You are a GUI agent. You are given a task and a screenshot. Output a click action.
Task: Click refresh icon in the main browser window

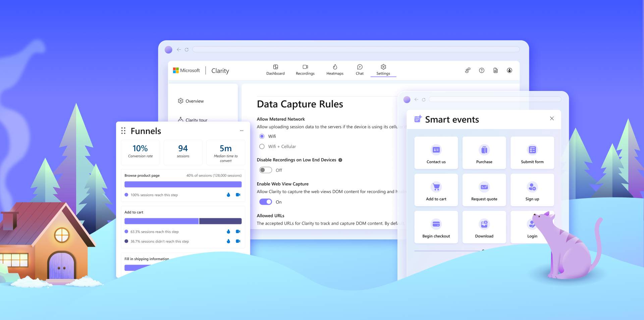[186, 50]
